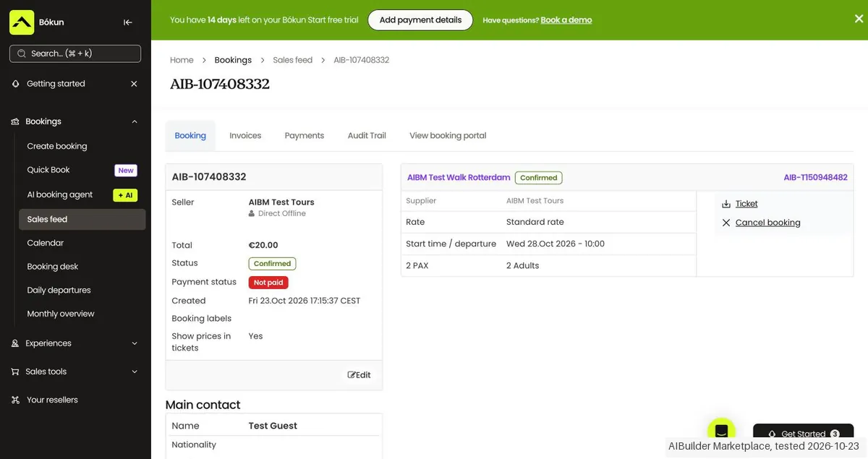This screenshot has height=459, width=868.
Task: Collapse the Bookings menu chevron
Action: [135, 121]
